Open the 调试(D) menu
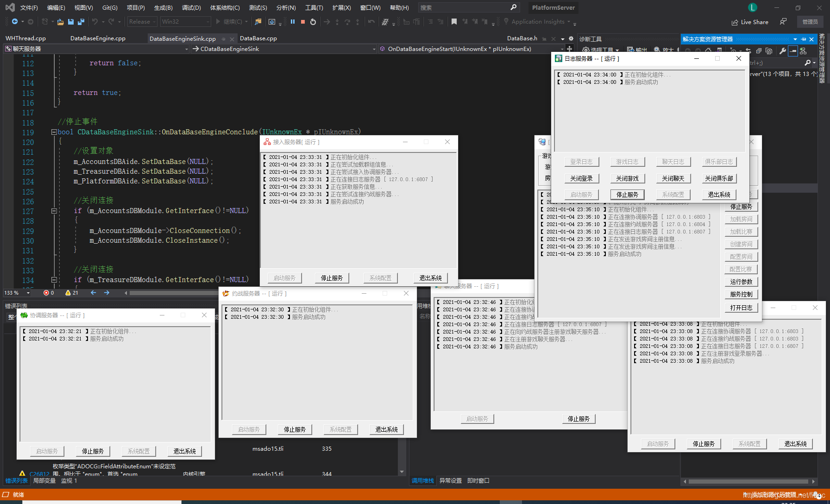Image resolution: width=830 pixels, height=504 pixels. tap(191, 8)
